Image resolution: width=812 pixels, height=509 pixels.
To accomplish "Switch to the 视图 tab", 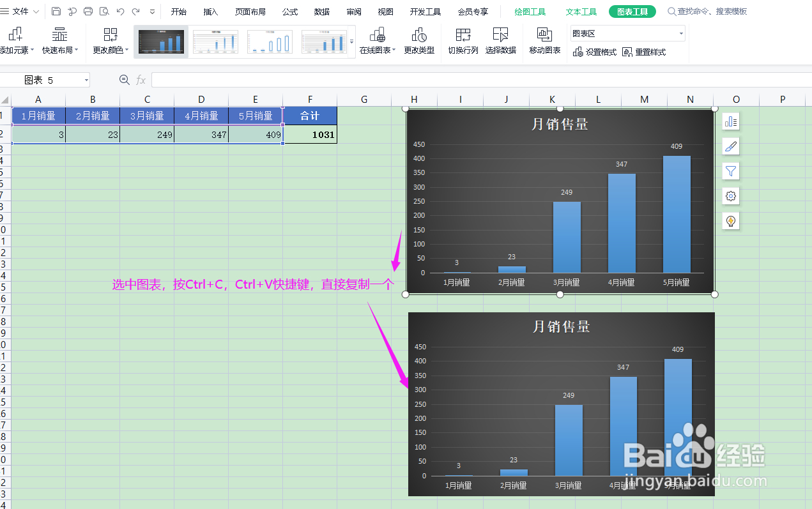I will pos(386,11).
